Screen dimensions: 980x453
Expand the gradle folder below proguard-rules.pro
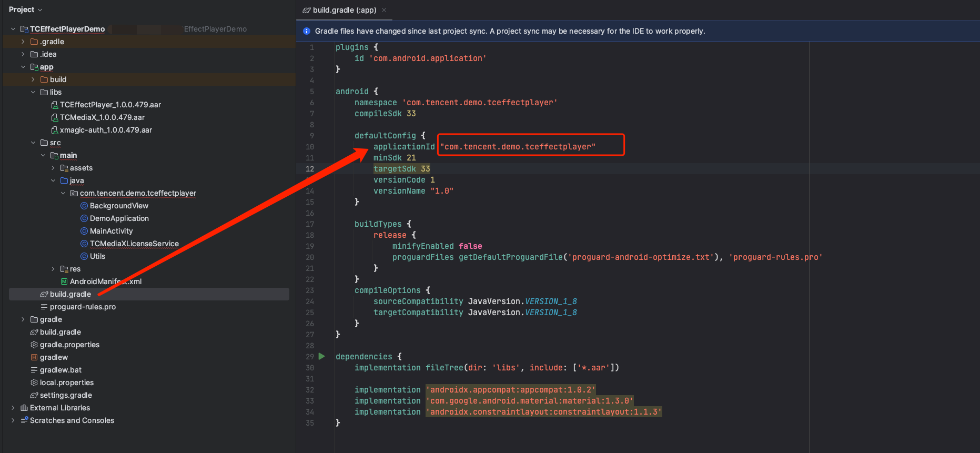coord(23,319)
